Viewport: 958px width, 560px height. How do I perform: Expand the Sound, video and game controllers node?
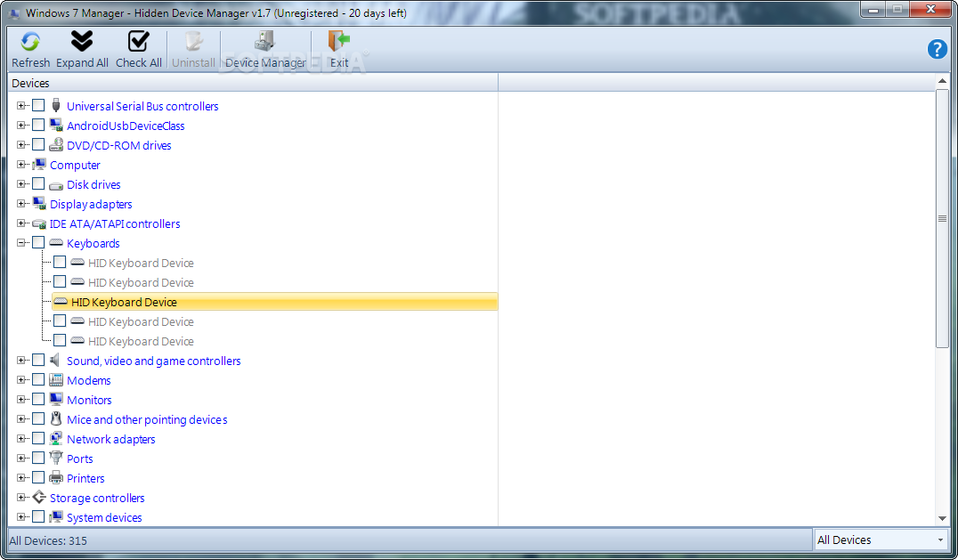20,361
